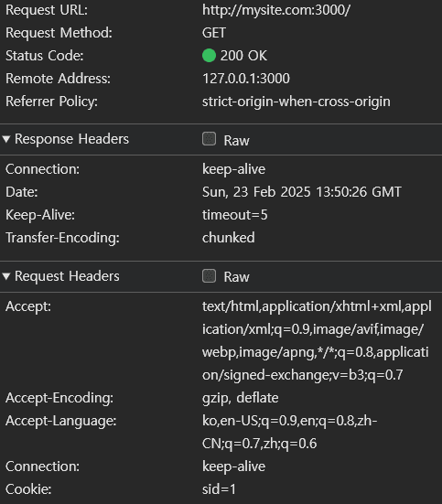The image size is (442, 504).
Task: Enable Raw view for Response Headers
Action: (x=209, y=139)
